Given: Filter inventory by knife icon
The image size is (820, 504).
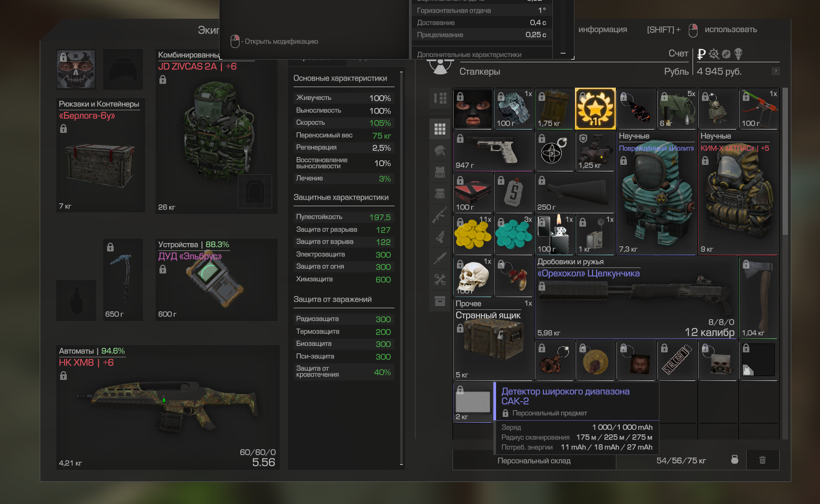Looking at the screenshot, I should pos(440,258).
